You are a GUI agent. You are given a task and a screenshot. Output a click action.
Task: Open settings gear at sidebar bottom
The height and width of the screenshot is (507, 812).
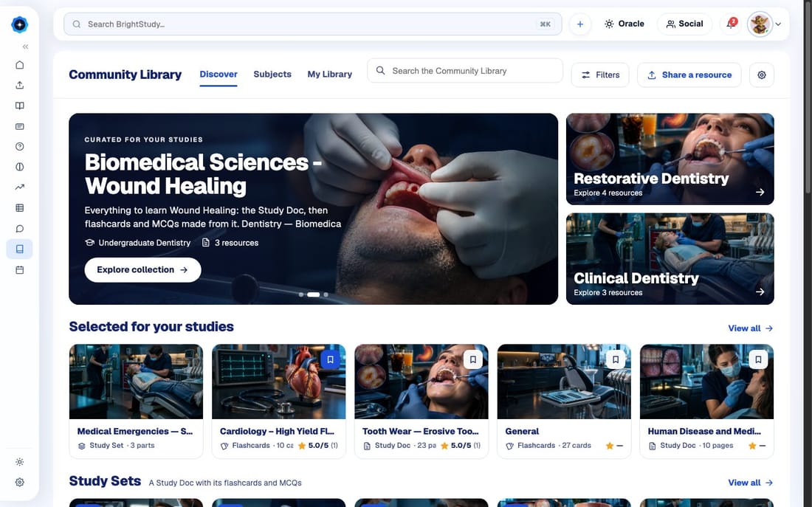[x=20, y=482]
